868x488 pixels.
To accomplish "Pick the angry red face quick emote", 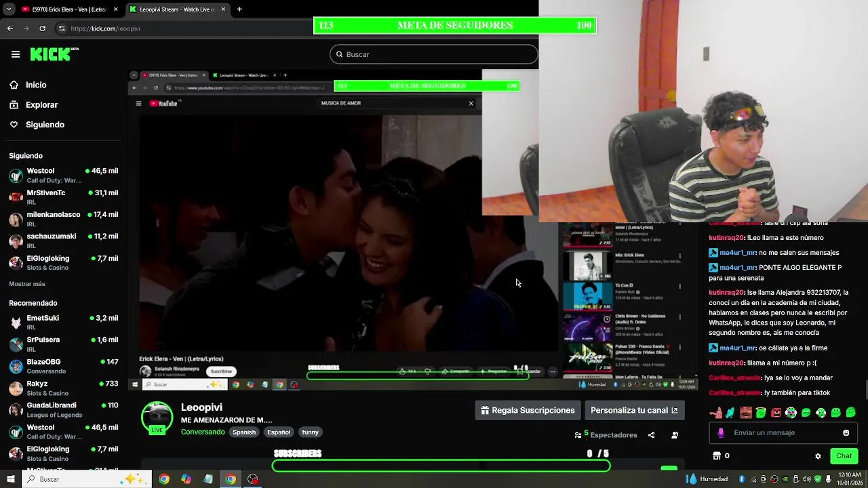I will [x=776, y=412].
